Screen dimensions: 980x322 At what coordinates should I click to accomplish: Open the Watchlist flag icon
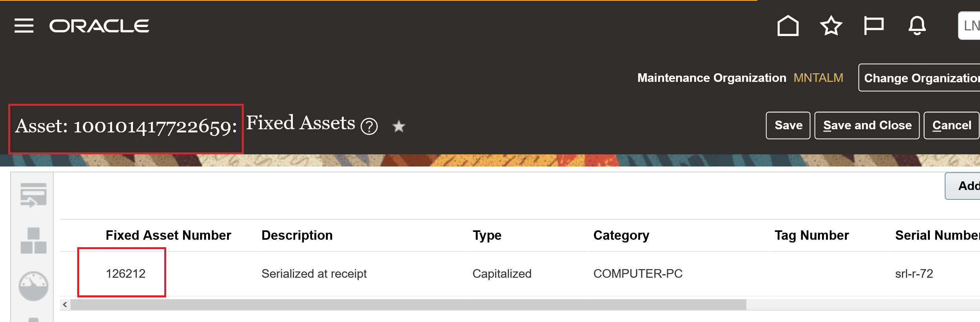[874, 26]
